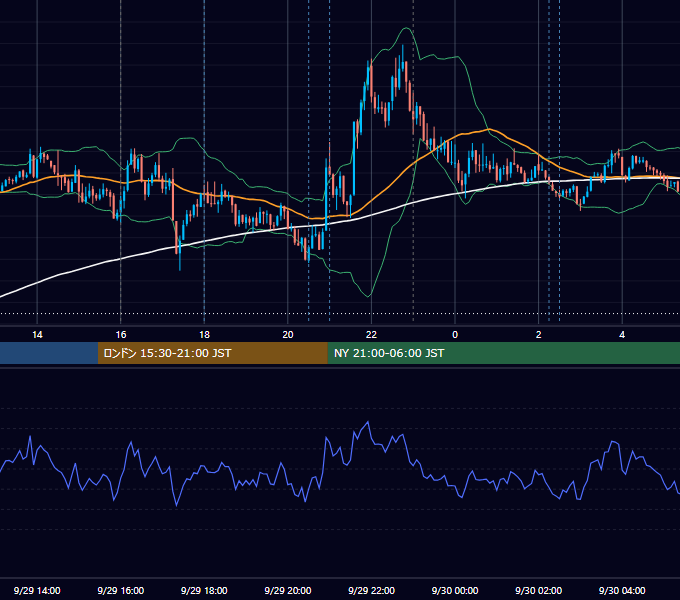Click the ロンドン 15:30-21:00 JST session bar
The image size is (680, 600).
(x=212, y=353)
